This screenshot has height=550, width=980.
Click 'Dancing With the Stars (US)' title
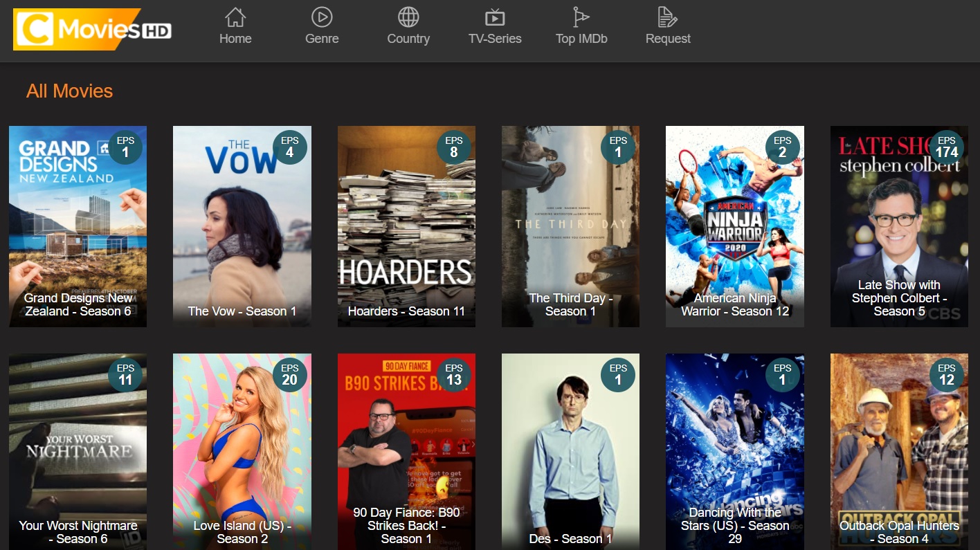click(x=735, y=525)
